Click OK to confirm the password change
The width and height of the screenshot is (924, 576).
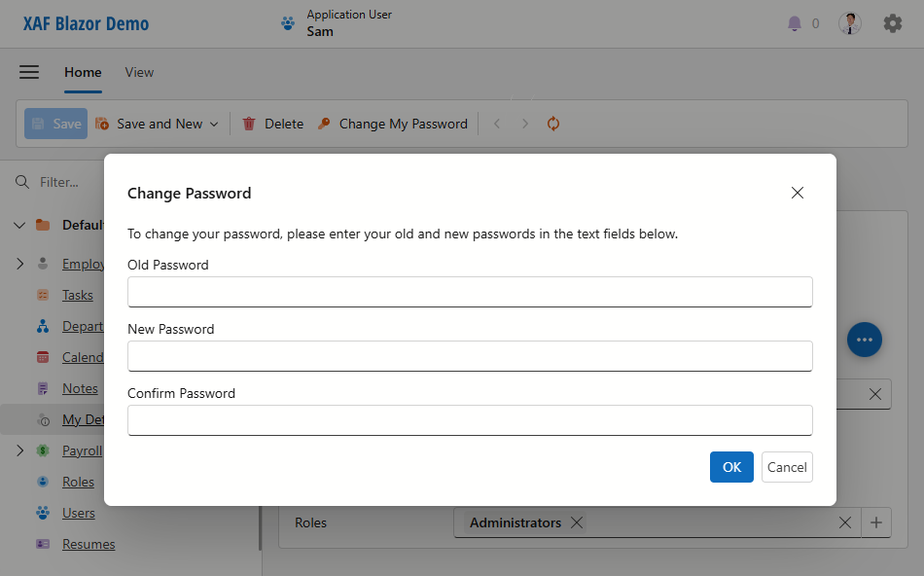pos(731,467)
